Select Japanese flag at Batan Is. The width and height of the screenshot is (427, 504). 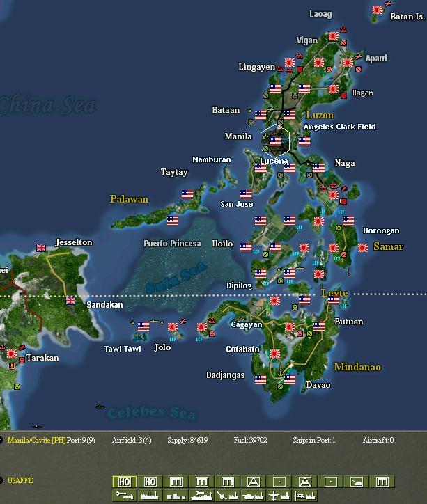pos(378,10)
